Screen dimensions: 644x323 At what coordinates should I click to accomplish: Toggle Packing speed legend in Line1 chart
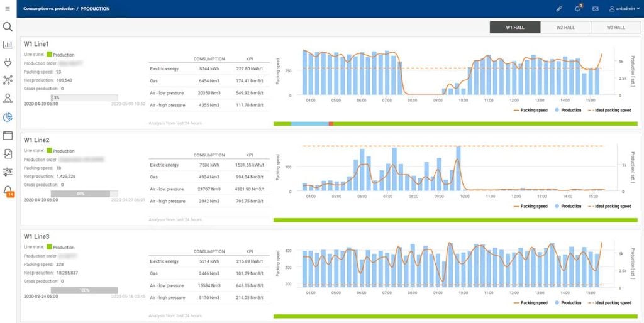tap(531, 110)
